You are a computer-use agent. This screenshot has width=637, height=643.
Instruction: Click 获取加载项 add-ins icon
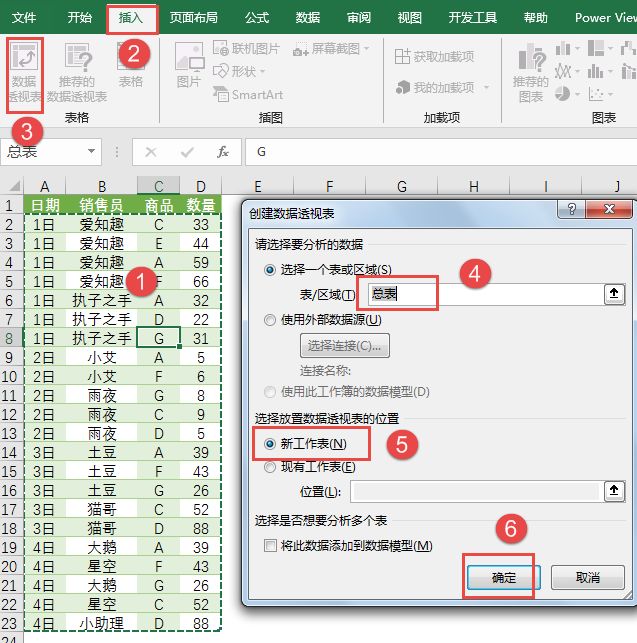[434, 57]
